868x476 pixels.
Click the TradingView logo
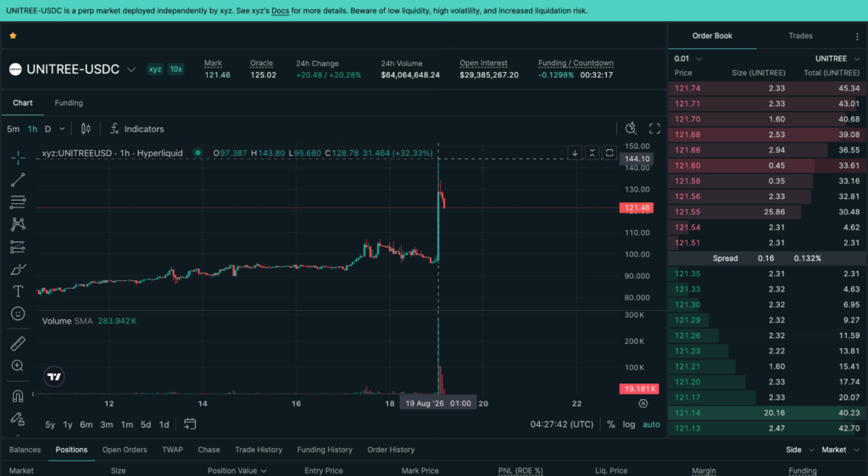pos(53,377)
